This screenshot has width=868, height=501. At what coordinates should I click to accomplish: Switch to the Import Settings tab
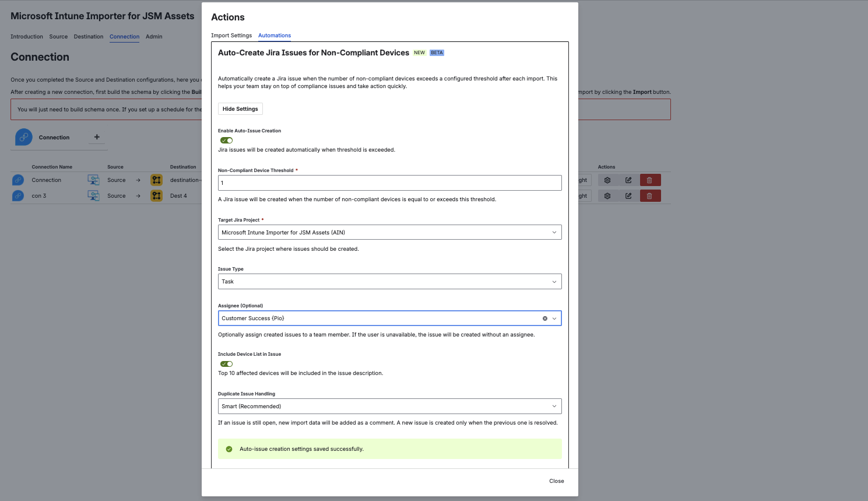pos(231,36)
